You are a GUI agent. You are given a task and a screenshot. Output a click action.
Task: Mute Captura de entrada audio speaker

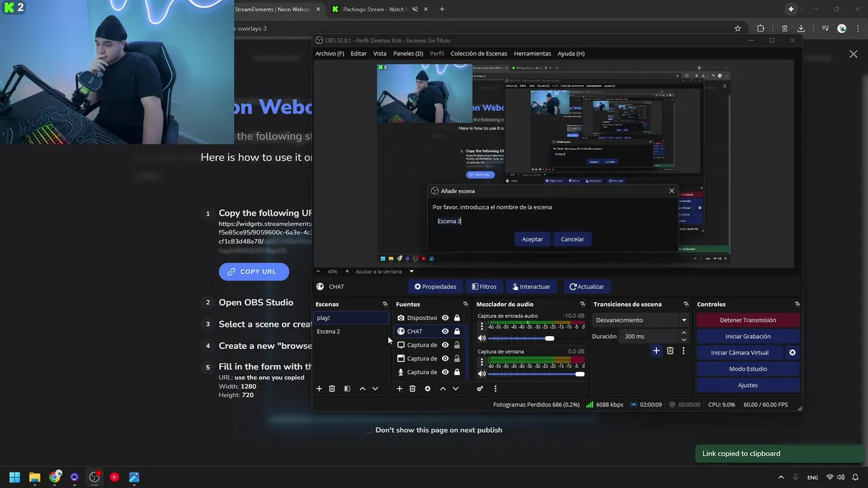point(482,338)
